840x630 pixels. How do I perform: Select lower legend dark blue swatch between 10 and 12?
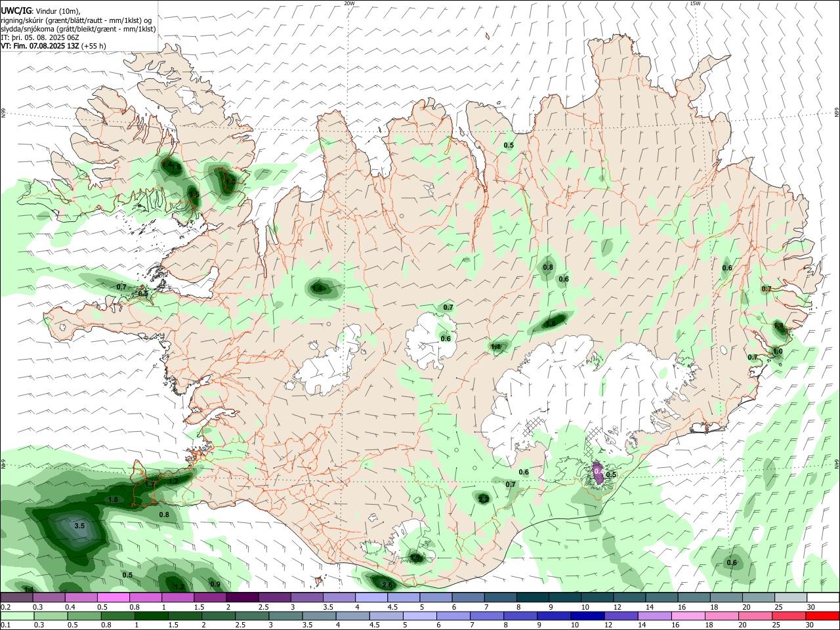pos(587,616)
